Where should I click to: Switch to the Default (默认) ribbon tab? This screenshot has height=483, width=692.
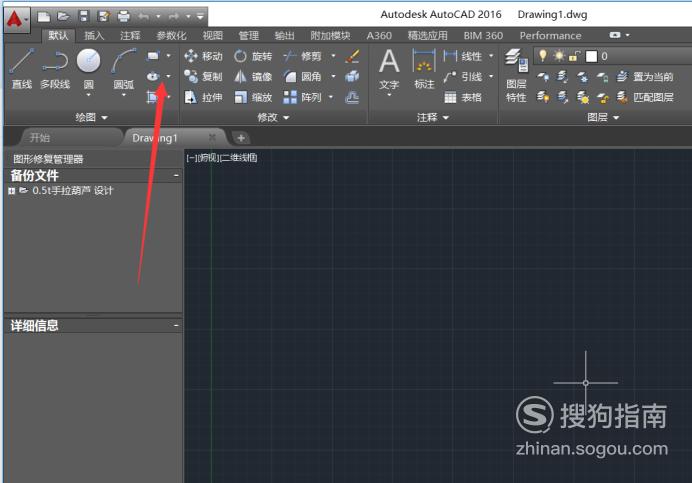pos(58,36)
